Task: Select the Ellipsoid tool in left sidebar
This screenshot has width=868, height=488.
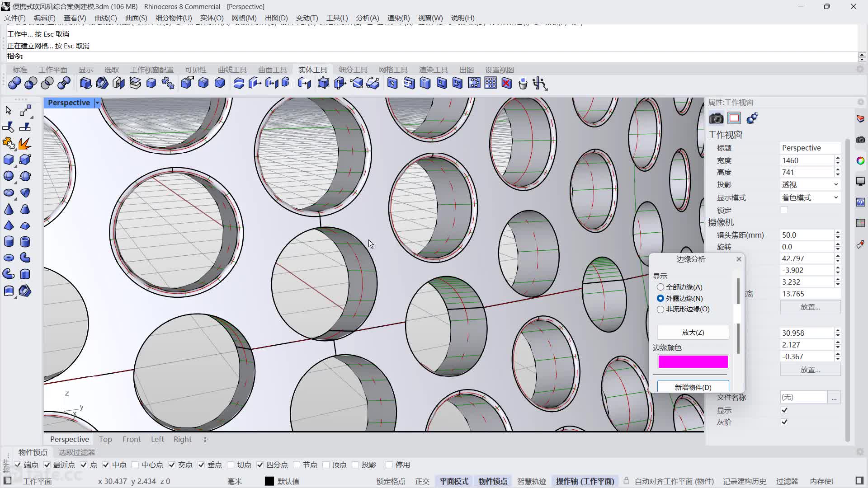Action: click(x=9, y=192)
